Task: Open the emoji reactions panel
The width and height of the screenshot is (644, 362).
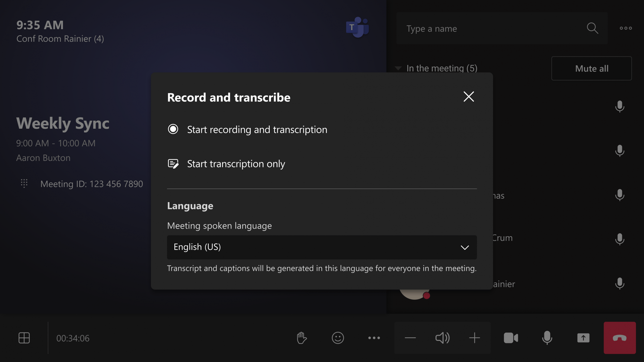Action: 338,338
